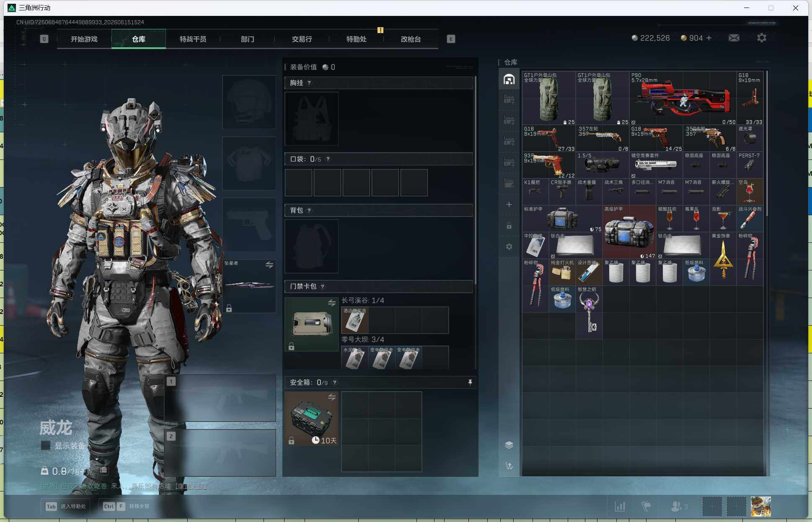Select the 1.5/5 scope item
The width and height of the screenshot is (812, 522).
(602, 165)
